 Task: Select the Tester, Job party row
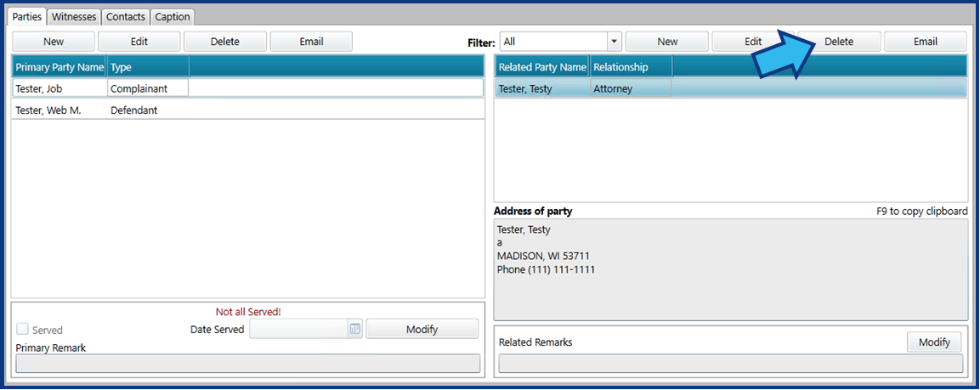tap(247, 88)
